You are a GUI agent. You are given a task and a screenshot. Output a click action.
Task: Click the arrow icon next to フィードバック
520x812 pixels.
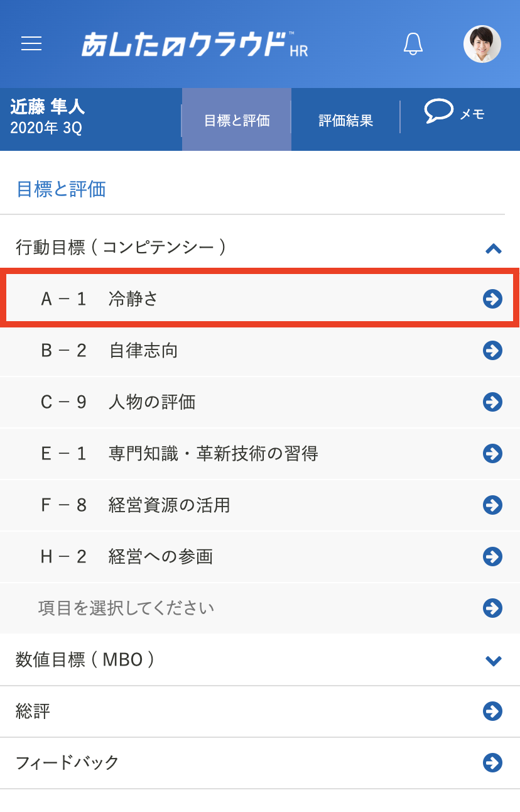tap(492, 762)
